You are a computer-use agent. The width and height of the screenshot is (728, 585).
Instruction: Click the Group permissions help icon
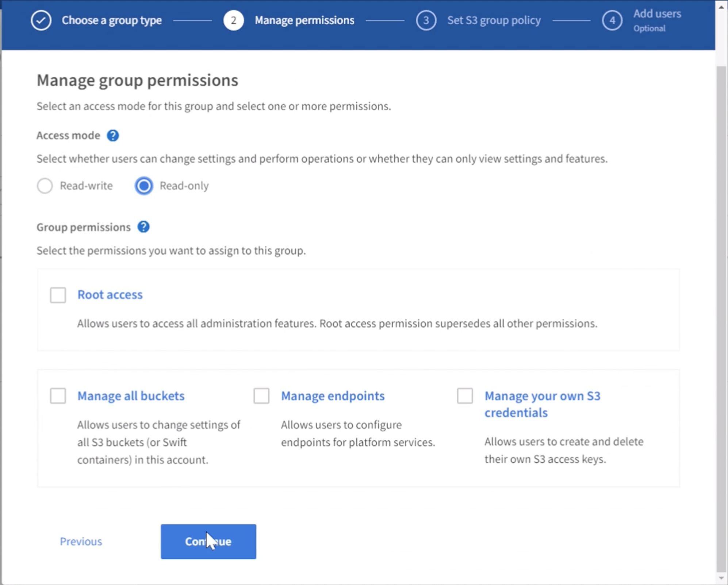point(145,226)
